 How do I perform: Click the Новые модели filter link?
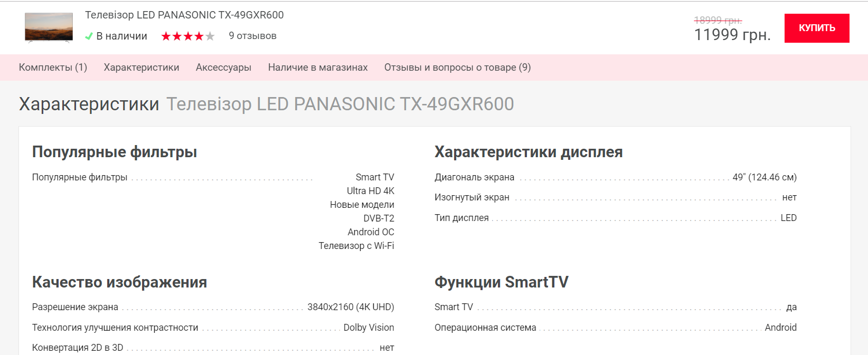362,205
